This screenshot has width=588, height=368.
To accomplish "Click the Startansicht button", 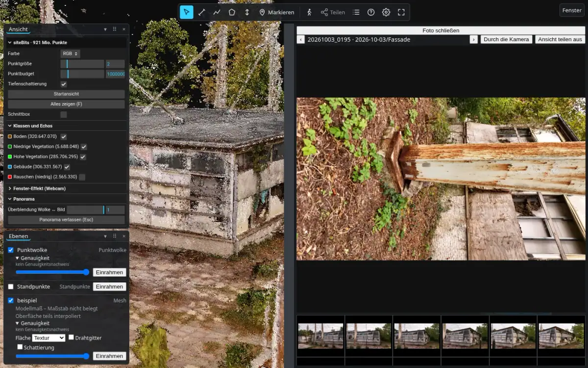I will click(66, 94).
